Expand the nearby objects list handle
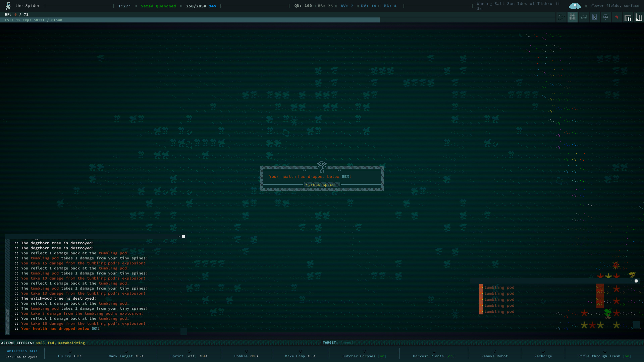 [636, 281]
